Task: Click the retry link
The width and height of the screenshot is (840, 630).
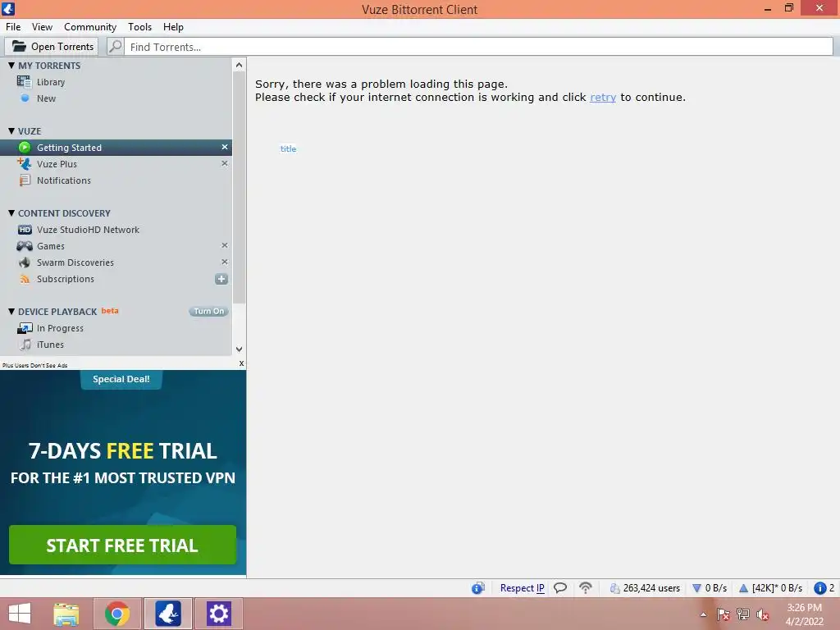Action: coord(603,97)
